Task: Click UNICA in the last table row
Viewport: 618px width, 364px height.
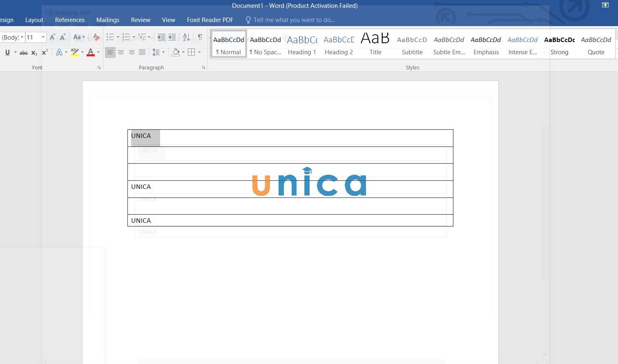Action: coord(141,221)
